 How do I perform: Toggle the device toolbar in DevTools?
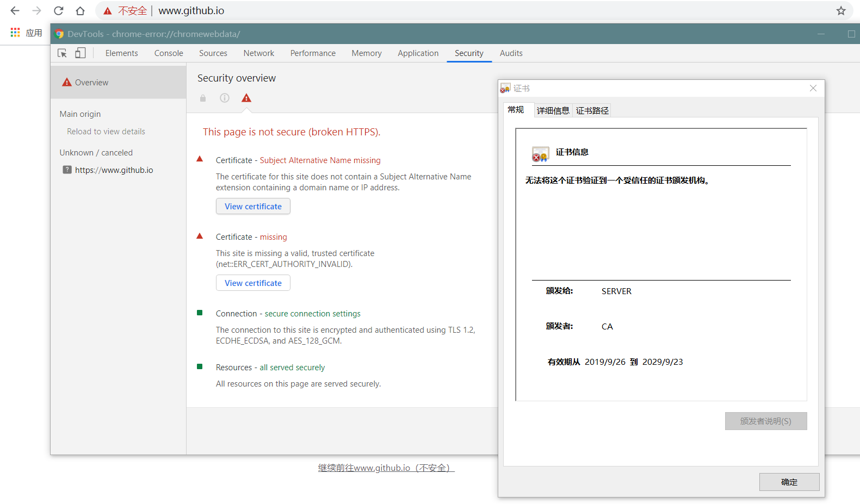pyautogui.click(x=81, y=53)
